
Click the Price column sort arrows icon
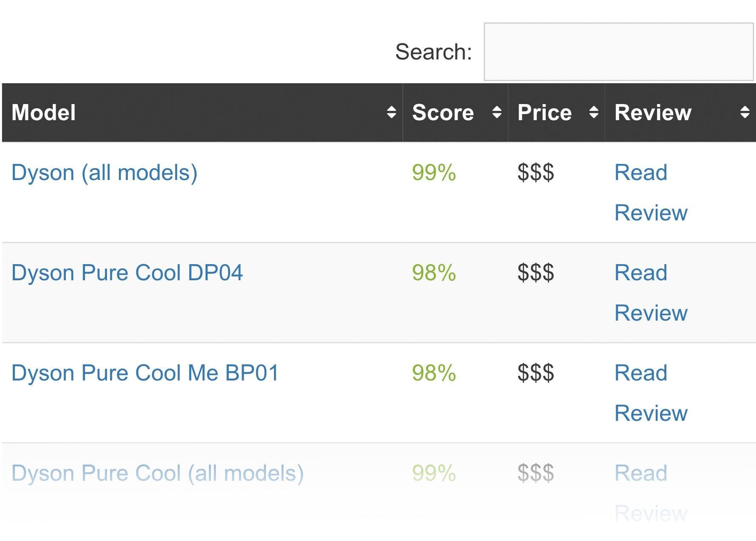point(594,113)
